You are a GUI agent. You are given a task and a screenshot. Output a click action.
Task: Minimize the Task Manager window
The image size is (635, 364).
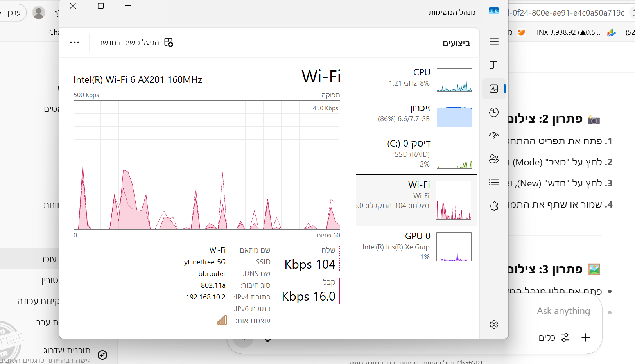pos(127,6)
